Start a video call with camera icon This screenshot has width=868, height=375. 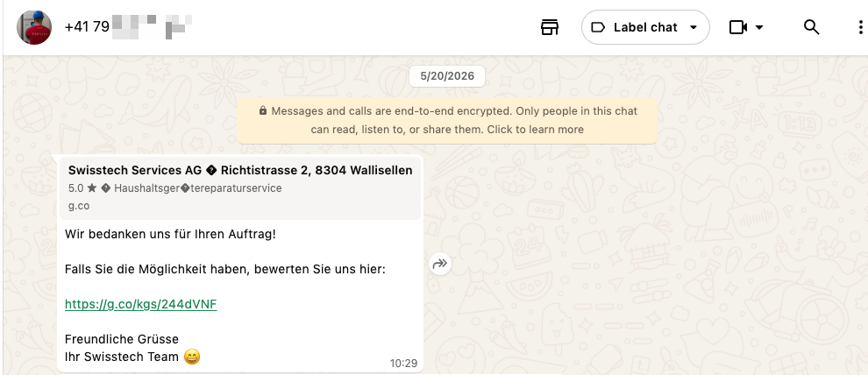pyautogui.click(x=738, y=27)
